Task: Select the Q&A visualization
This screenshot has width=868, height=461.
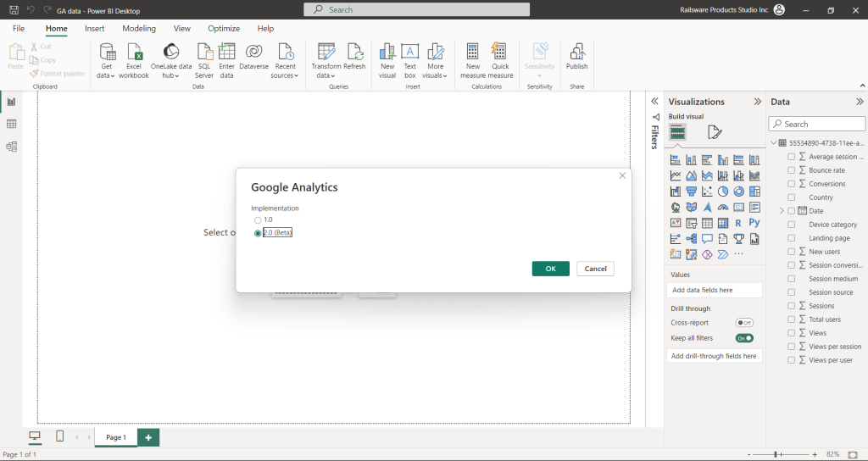Action: coord(707,239)
